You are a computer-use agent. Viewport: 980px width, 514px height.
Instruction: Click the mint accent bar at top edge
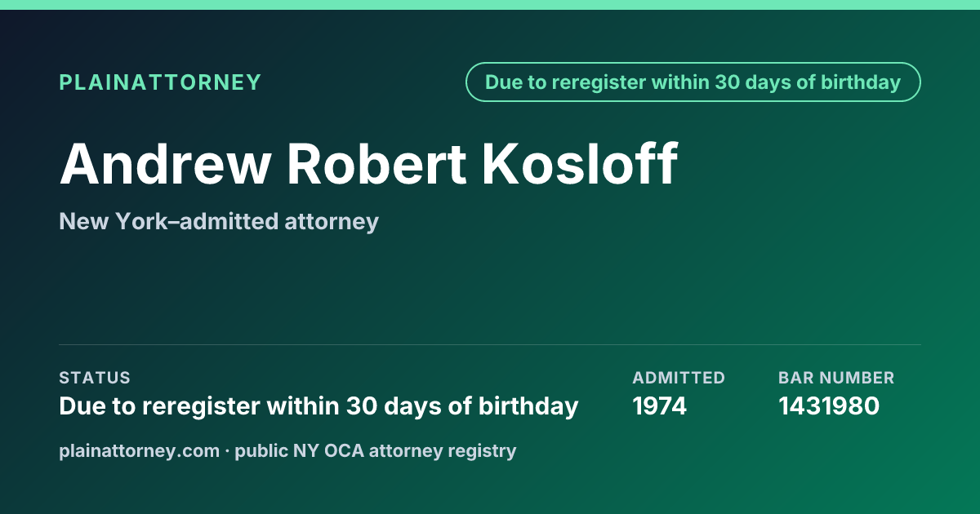pos(490,5)
